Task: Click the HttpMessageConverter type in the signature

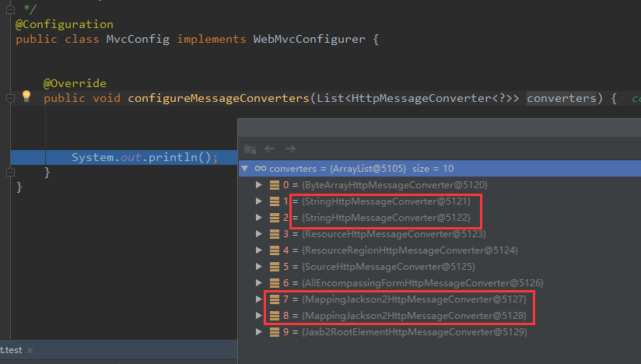Action: tap(421, 98)
